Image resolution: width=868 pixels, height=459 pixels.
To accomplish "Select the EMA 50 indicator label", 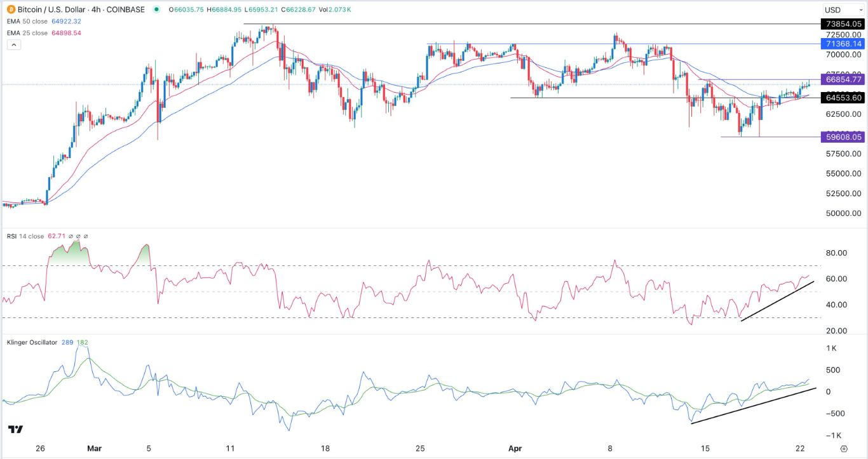I will [x=27, y=21].
